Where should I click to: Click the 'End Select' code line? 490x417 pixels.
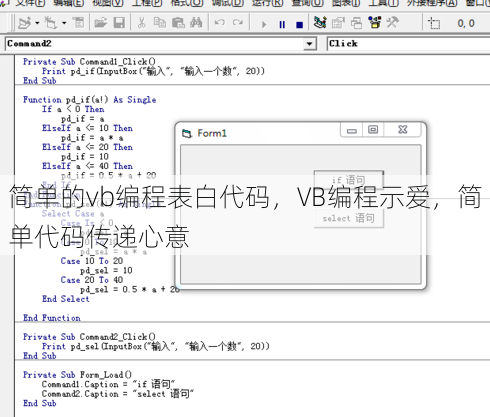(x=66, y=299)
